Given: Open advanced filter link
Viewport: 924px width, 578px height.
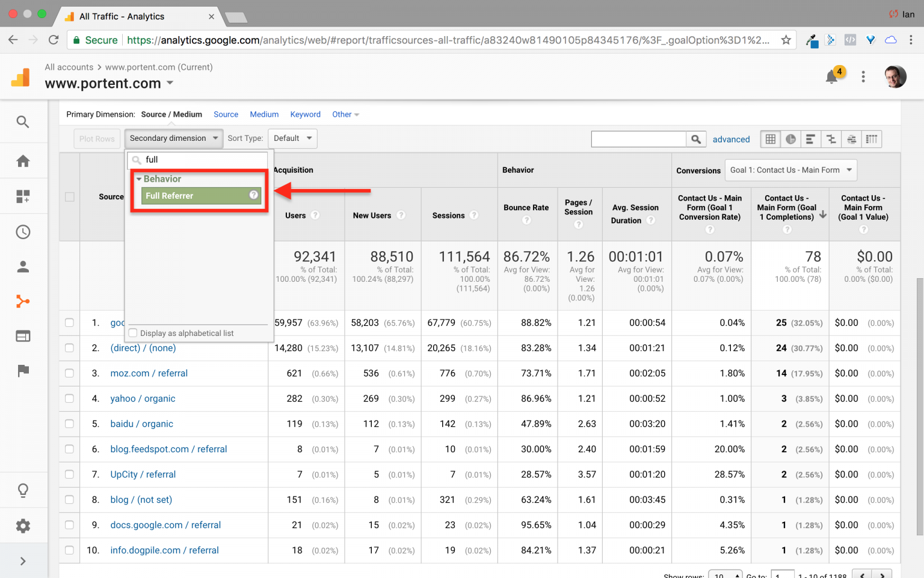Looking at the screenshot, I should click(731, 139).
